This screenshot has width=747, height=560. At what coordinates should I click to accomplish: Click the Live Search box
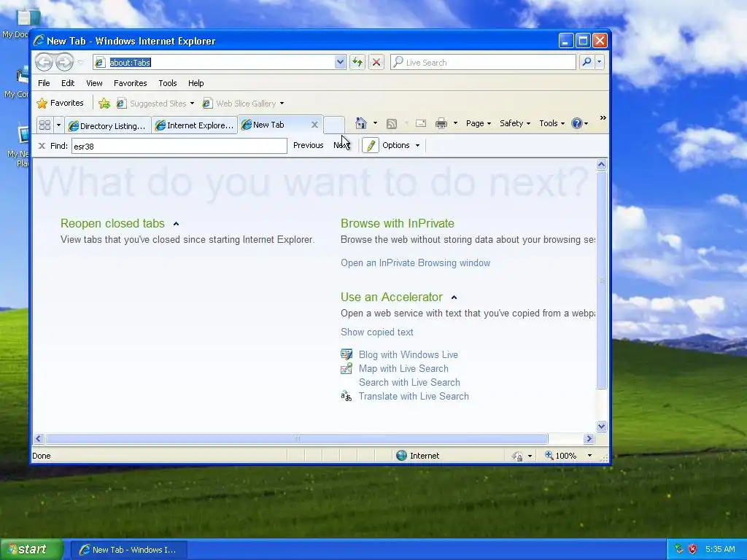point(483,63)
